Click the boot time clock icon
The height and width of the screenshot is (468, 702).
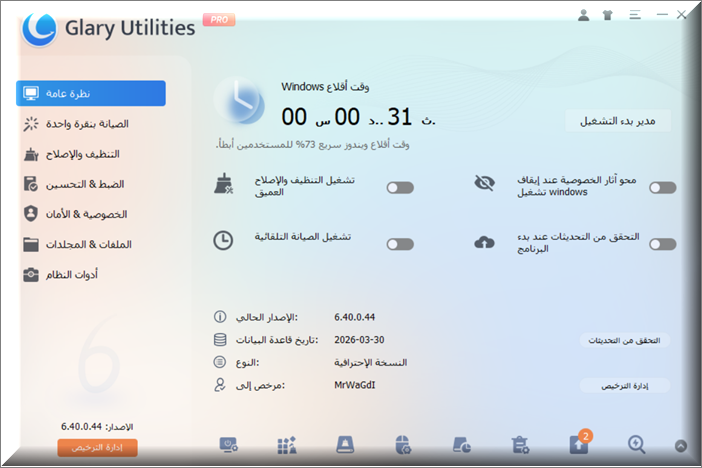coord(240,102)
